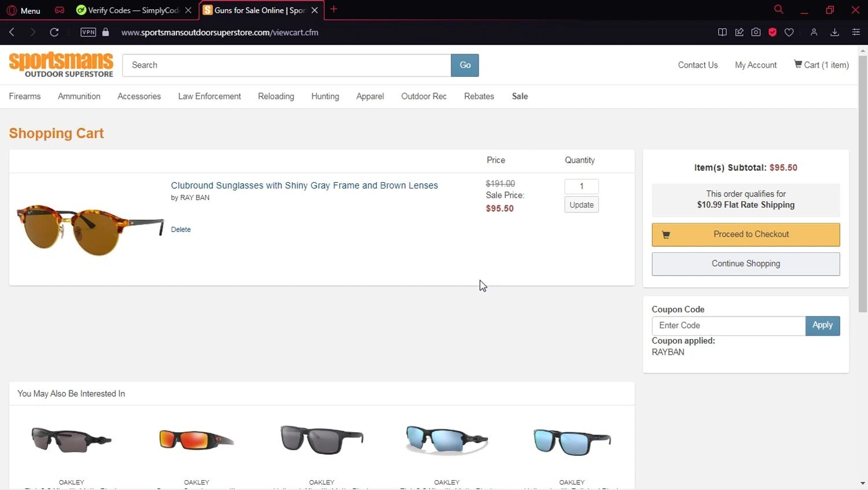Click the site Search input field
Viewport: 868px width, 490px height.
point(286,65)
